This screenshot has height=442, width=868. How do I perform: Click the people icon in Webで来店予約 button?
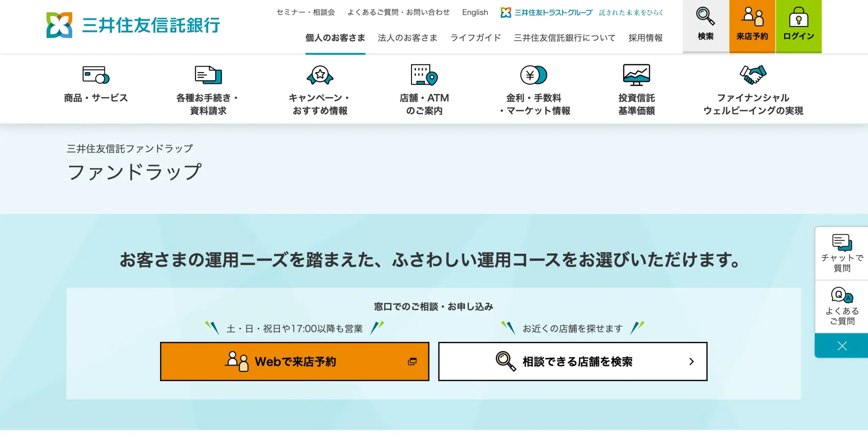237,361
